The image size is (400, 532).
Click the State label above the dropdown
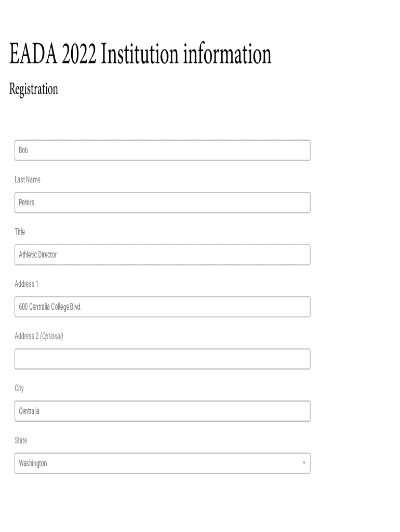pos(21,441)
